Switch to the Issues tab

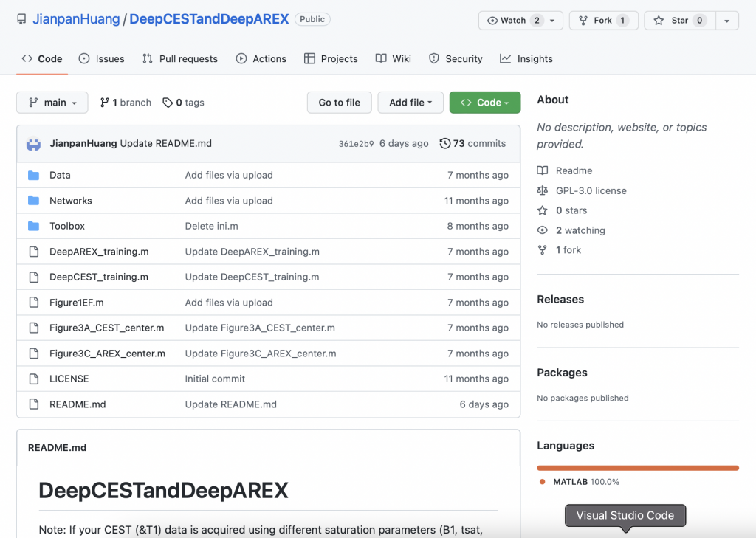[x=101, y=59]
